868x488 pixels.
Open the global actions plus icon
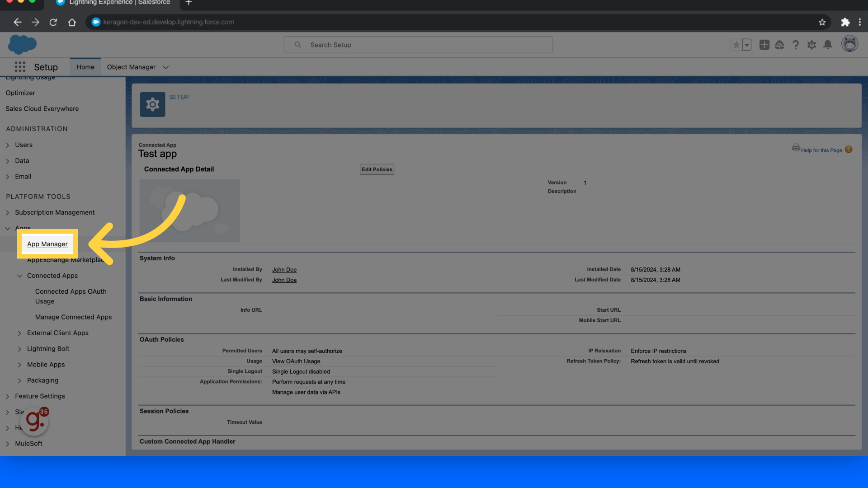point(764,45)
